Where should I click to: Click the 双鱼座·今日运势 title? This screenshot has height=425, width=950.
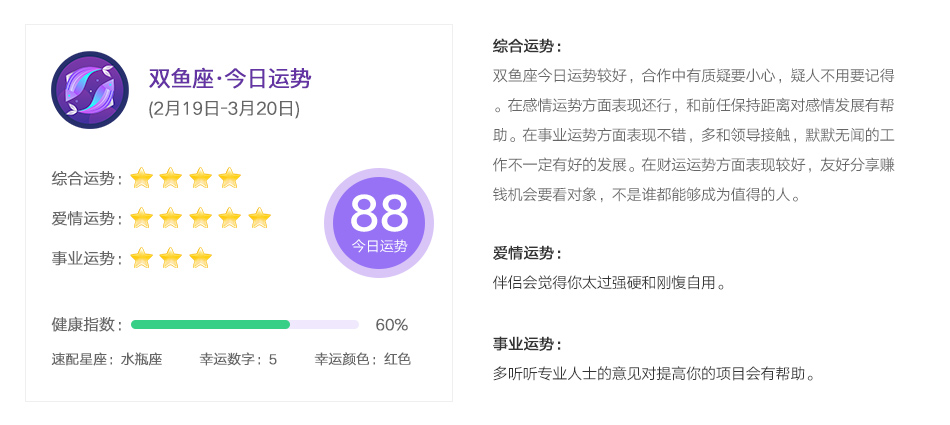(230, 79)
